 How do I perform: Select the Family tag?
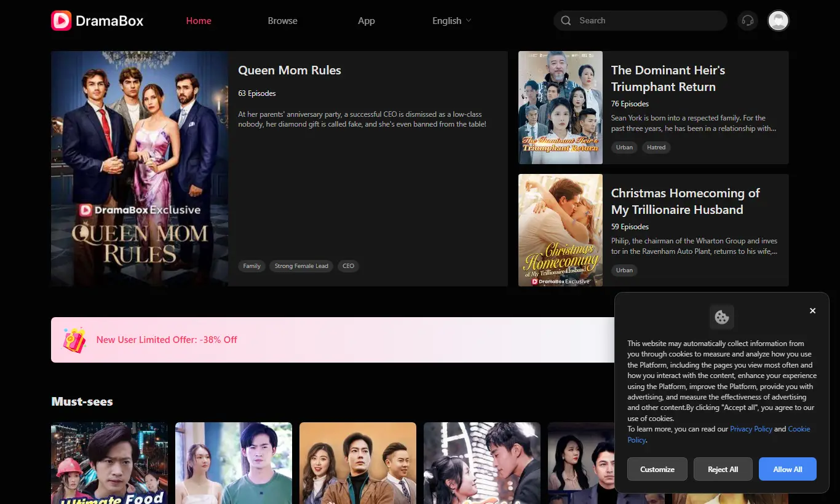coord(252,266)
